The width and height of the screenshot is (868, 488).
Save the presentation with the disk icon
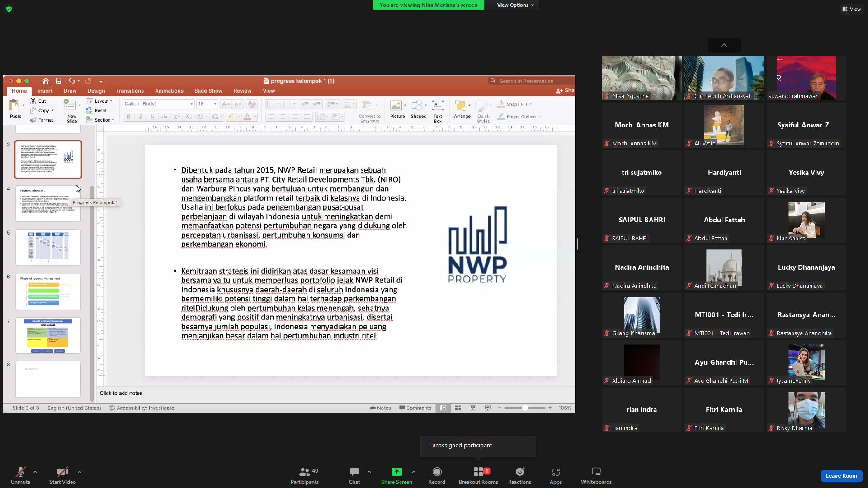tap(58, 81)
